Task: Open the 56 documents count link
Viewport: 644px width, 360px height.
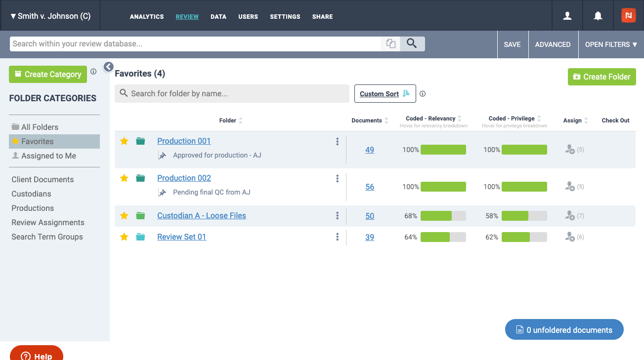Action: point(370,187)
